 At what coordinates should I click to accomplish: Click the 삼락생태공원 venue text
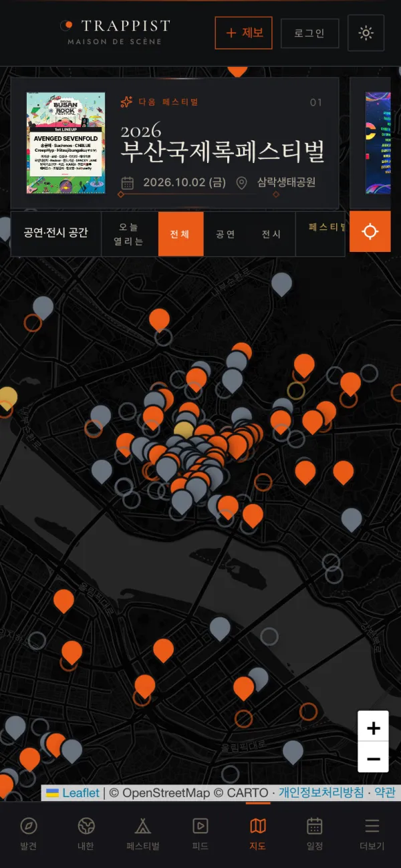point(286,182)
